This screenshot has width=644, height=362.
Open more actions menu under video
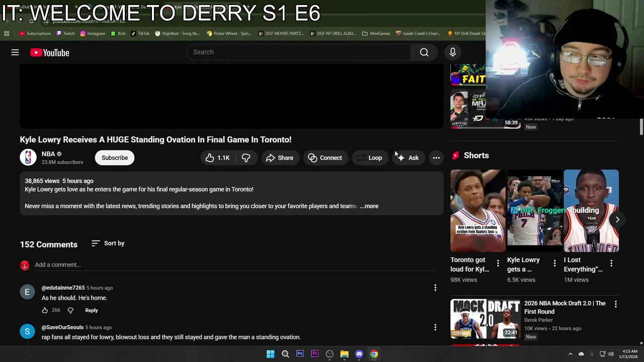click(x=436, y=158)
